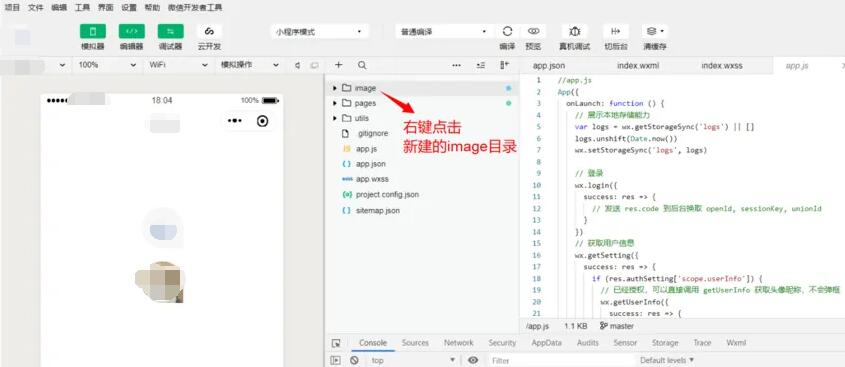
Task: Open the 普通编译 compile mode dropdown
Action: [x=444, y=32]
